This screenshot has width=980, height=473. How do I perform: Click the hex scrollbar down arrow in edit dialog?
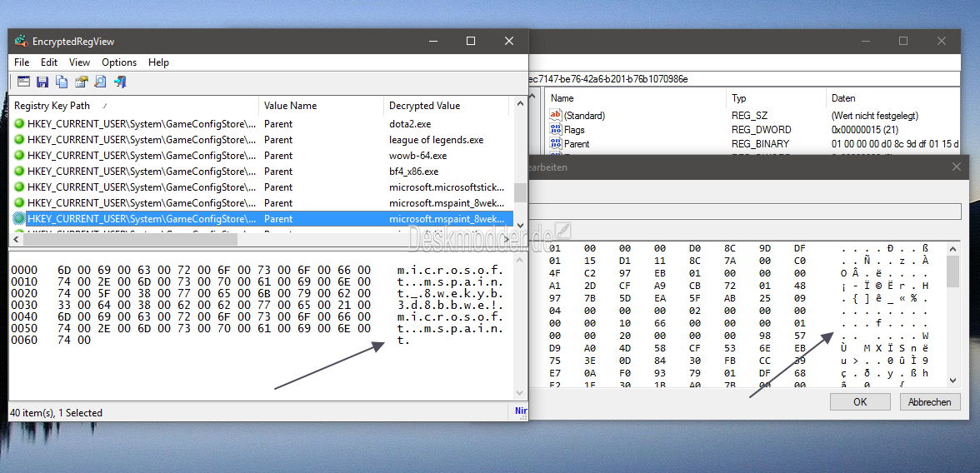[952, 380]
